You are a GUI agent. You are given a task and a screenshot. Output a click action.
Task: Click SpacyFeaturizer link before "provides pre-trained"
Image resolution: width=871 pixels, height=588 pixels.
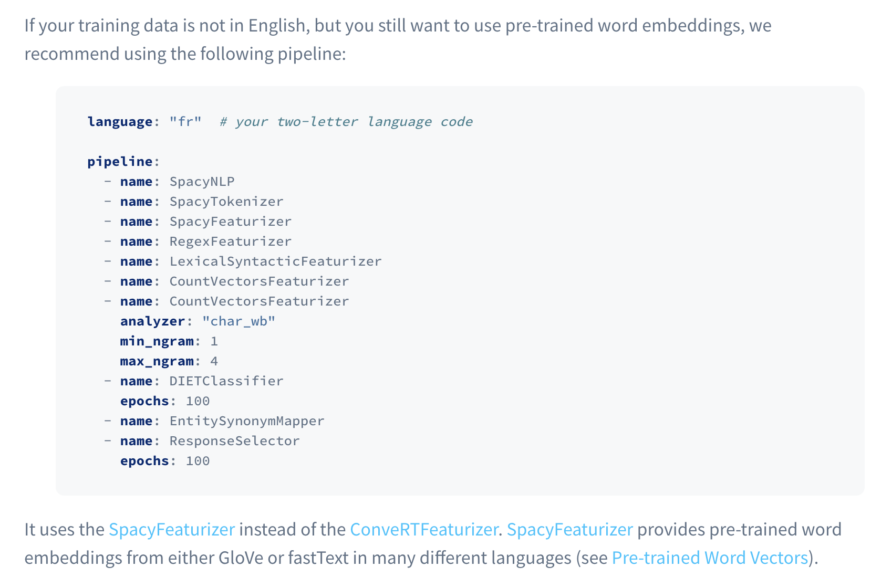pos(569,529)
